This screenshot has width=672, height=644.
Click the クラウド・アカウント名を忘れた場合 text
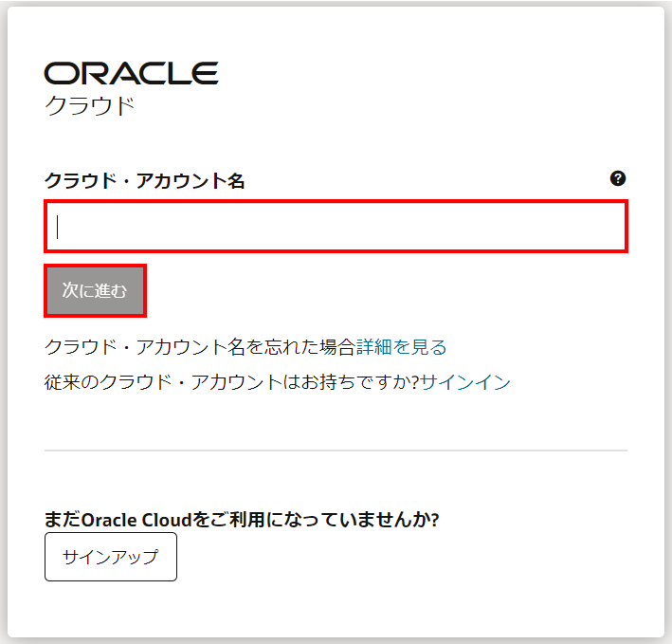[x=199, y=347]
